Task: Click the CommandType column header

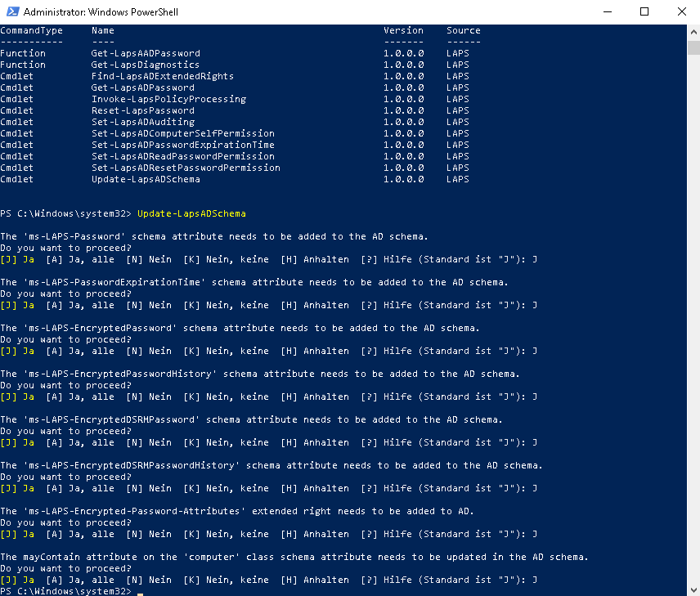Action: pyautogui.click(x=29, y=30)
